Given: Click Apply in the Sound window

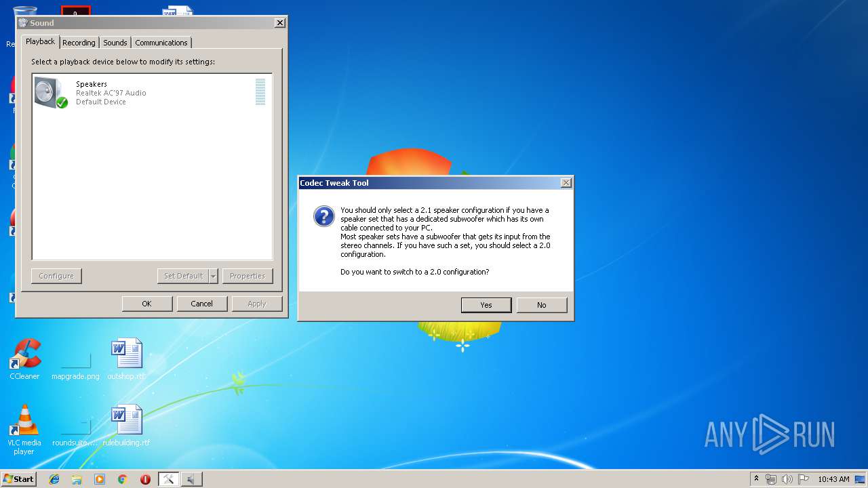Looking at the screenshot, I should [x=257, y=304].
